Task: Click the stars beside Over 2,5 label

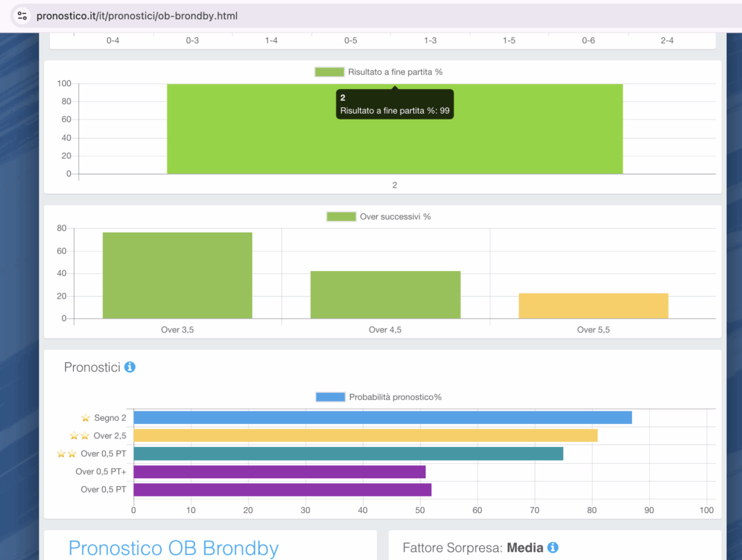Action: (79, 436)
